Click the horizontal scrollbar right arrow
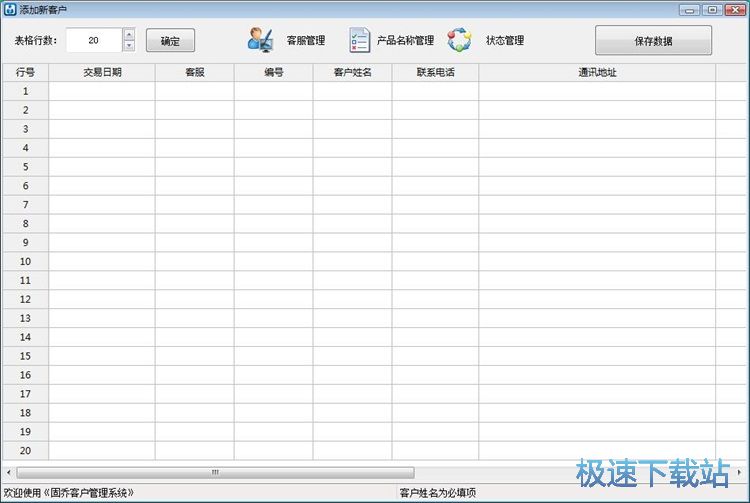Viewport: 750px width, 503px height. (x=739, y=472)
